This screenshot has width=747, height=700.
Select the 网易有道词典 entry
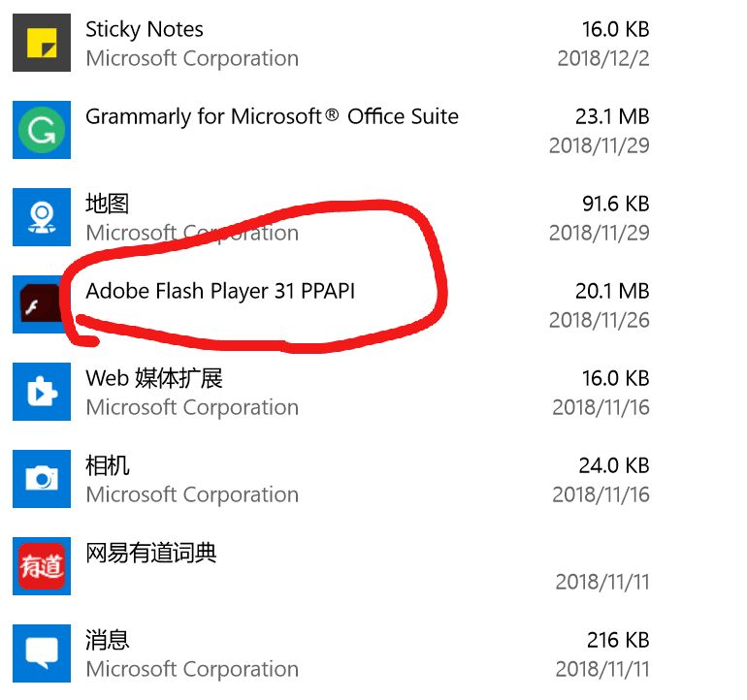click(x=150, y=554)
